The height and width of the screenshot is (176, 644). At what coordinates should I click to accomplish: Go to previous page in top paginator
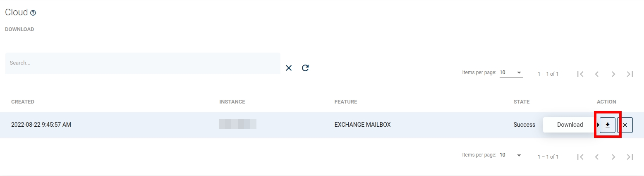[597, 74]
